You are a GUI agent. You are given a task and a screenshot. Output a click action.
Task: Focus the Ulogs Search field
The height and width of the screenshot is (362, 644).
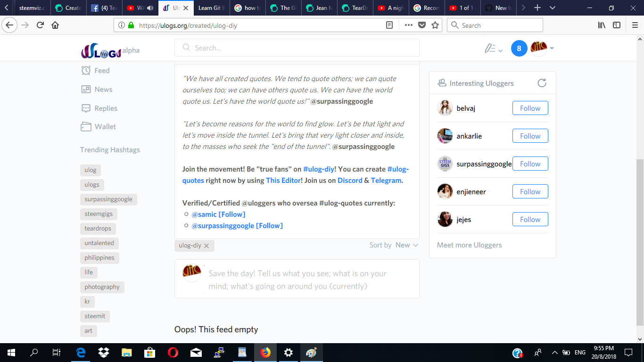point(297,48)
